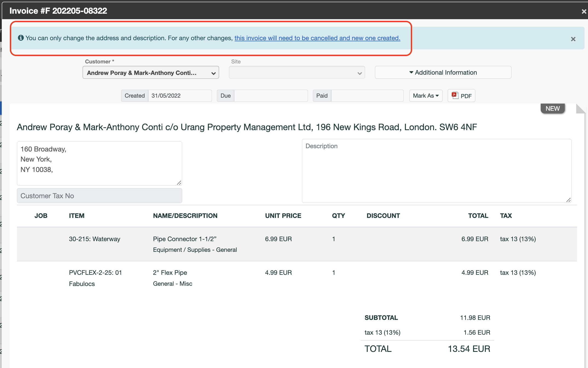Click the 6.99 EUR unit price
The height and width of the screenshot is (368, 588).
click(278, 239)
